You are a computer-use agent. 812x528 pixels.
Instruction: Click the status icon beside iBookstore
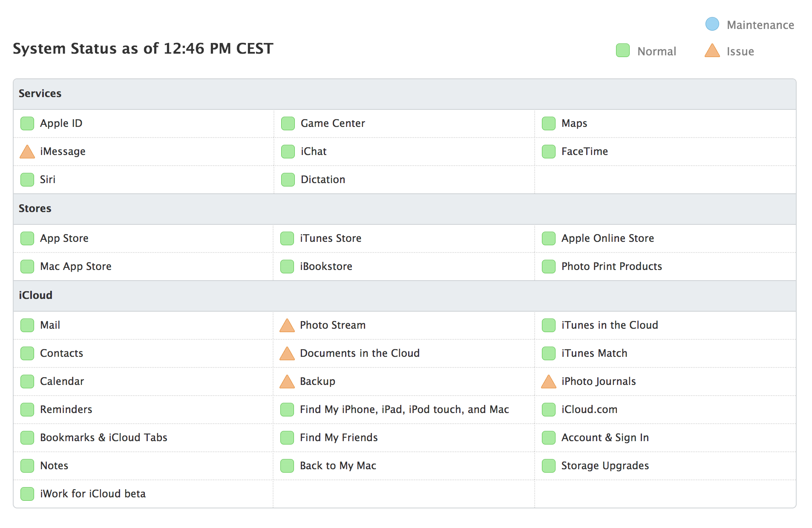pyautogui.click(x=287, y=267)
